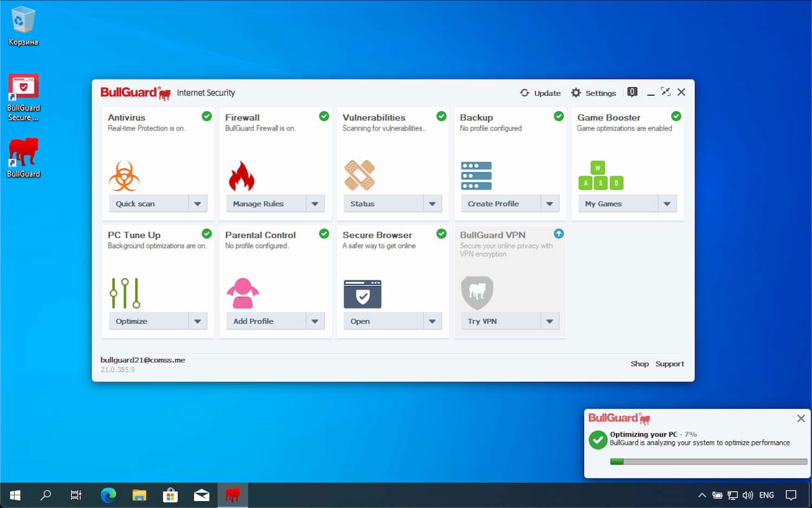Click the BullGuard VPN upgrade badge
The height and width of the screenshot is (508, 812).
pos(558,233)
